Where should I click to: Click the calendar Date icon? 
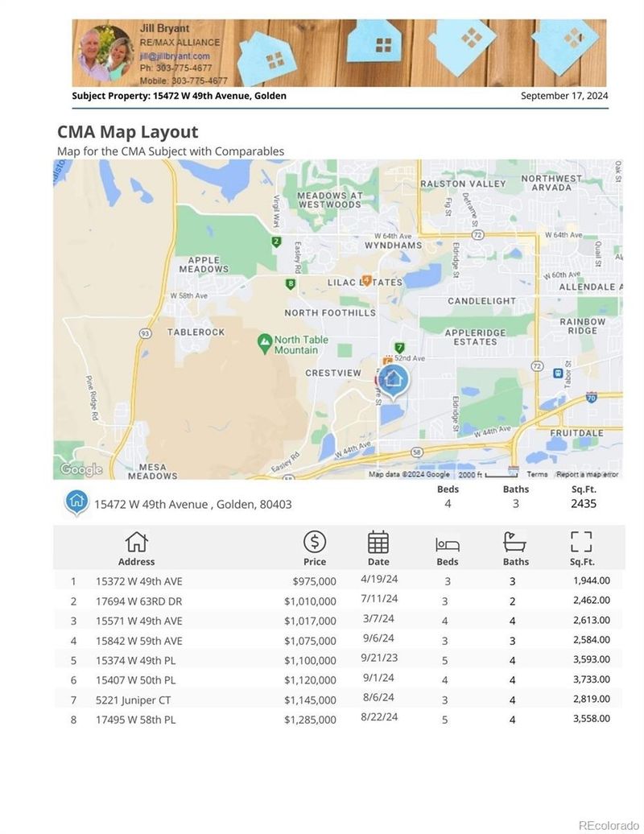click(x=378, y=542)
